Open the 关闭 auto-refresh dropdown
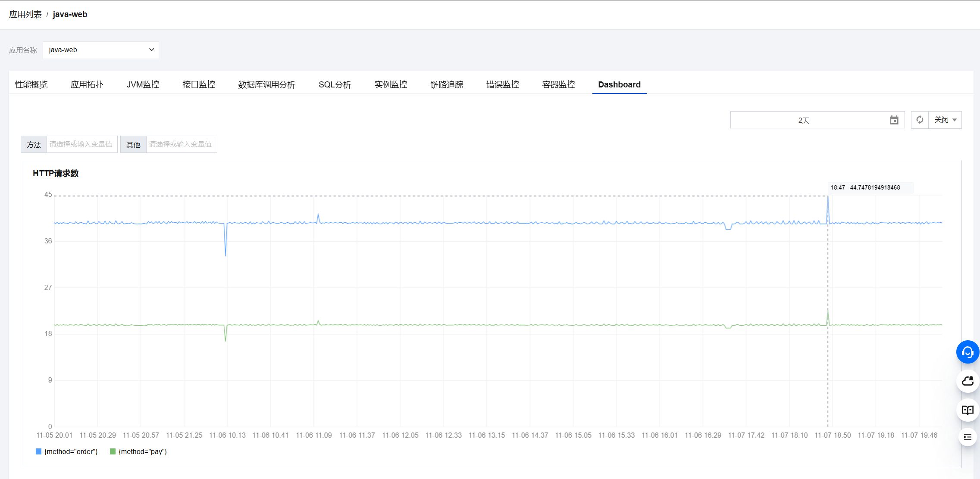This screenshot has width=980, height=479. click(945, 120)
